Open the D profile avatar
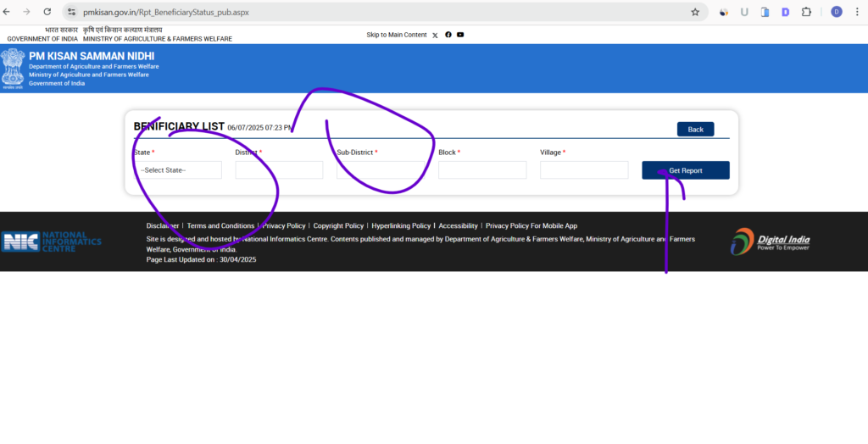Image resolution: width=868 pixels, height=444 pixels. [x=837, y=12]
